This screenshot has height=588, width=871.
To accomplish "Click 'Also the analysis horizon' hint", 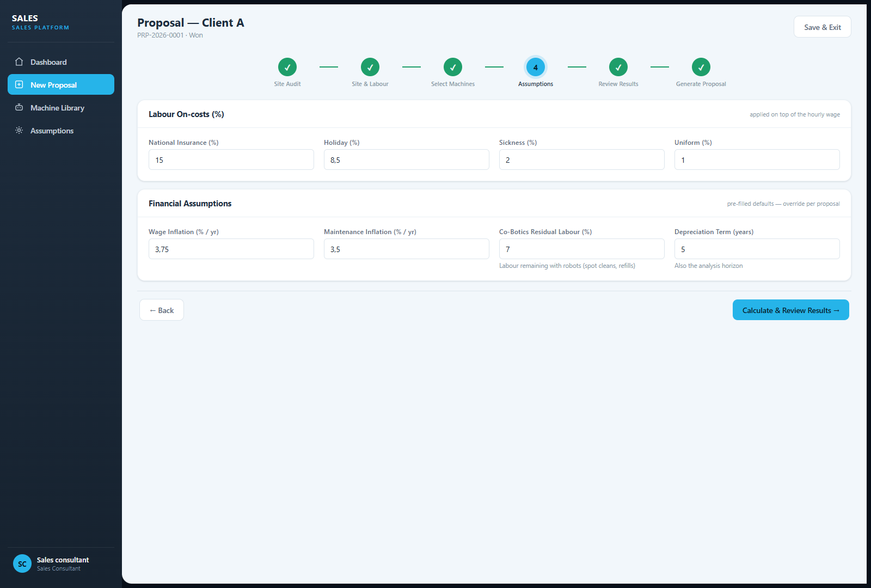I will pyautogui.click(x=708, y=266).
